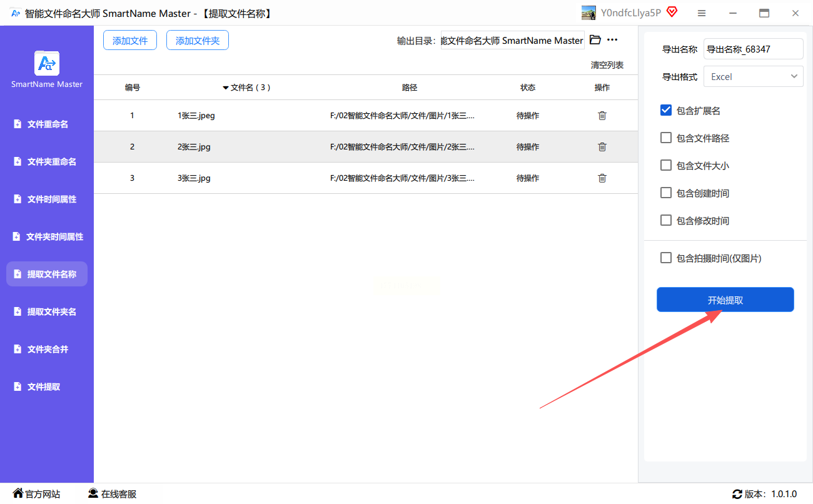813x504 pixels.
Task: Switch to 文件重命名 in sidebar
Action: click(48, 124)
